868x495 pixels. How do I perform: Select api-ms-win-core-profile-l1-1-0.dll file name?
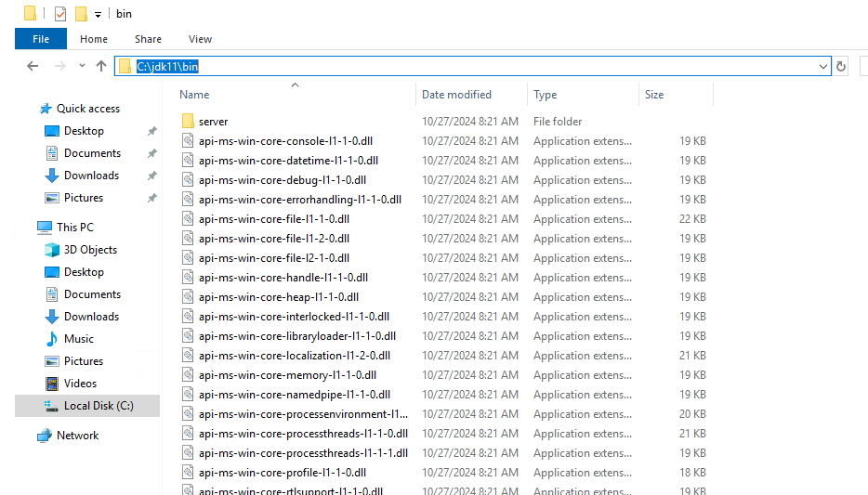283,473
